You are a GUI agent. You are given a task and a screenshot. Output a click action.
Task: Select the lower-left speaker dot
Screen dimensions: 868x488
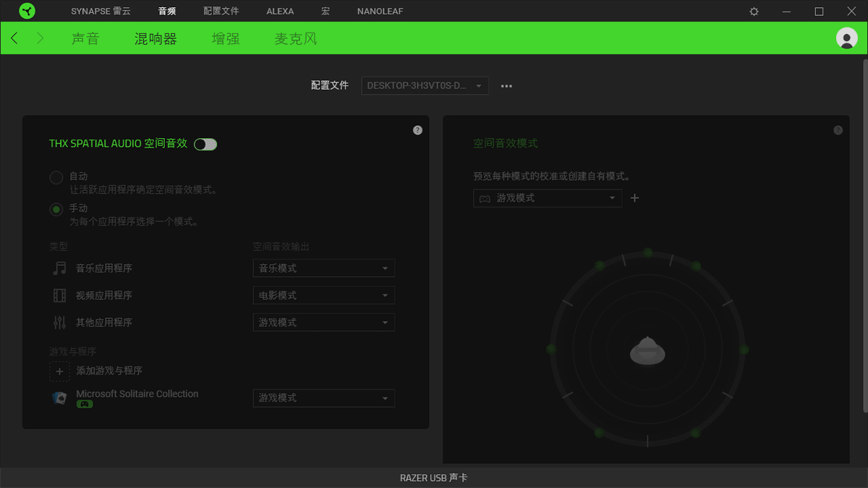coord(599,433)
